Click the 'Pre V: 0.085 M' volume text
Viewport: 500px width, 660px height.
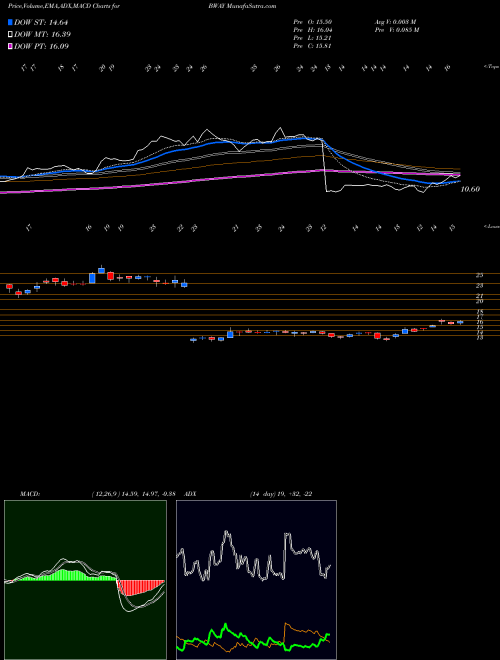click(396, 30)
